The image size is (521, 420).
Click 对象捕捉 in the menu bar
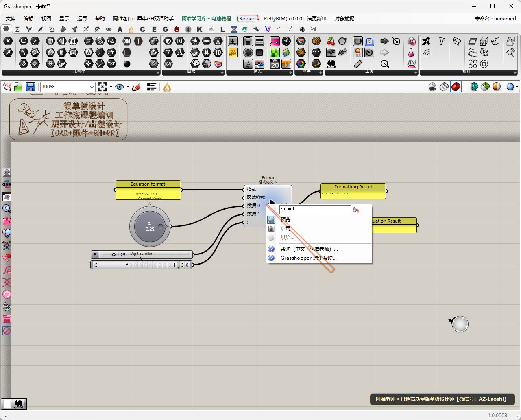pos(344,19)
